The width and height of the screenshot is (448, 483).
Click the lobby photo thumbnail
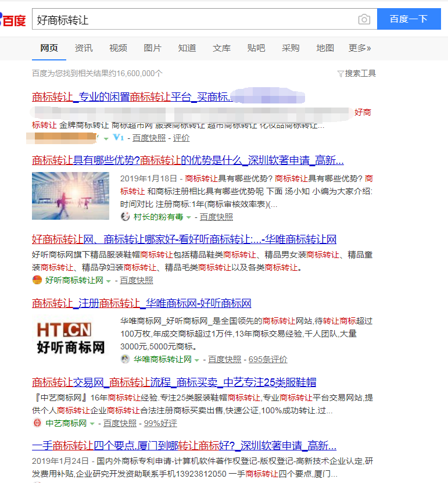click(70, 196)
